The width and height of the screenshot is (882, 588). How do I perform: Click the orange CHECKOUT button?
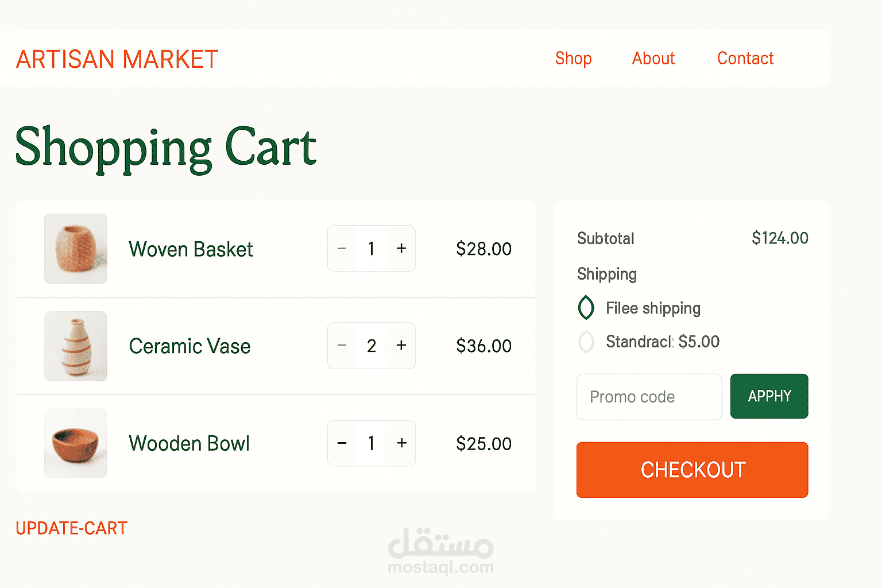click(x=693, y=470)
